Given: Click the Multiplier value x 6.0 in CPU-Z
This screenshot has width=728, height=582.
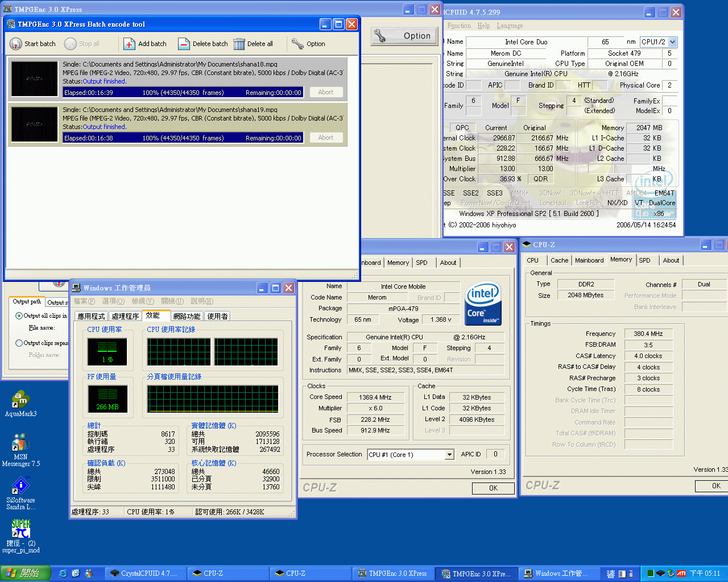Looking at the screenshot, I should [375, 408].
